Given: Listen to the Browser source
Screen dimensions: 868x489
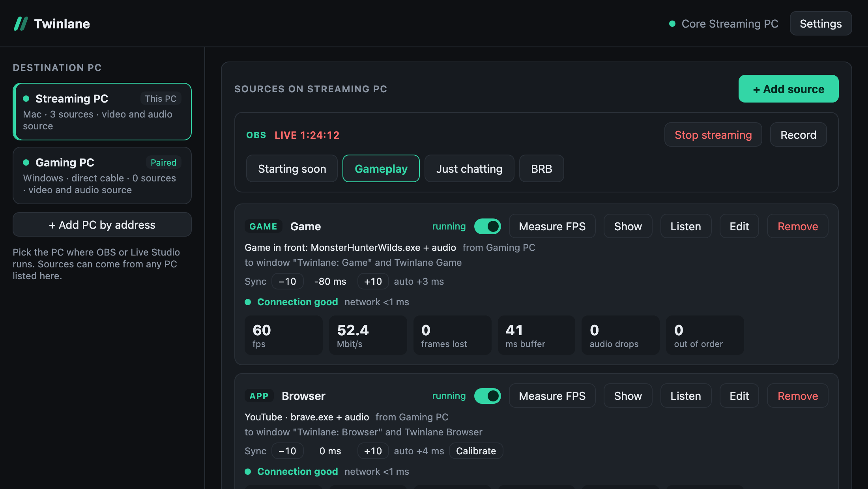Looking at the screenshot, I should [686, 396].
